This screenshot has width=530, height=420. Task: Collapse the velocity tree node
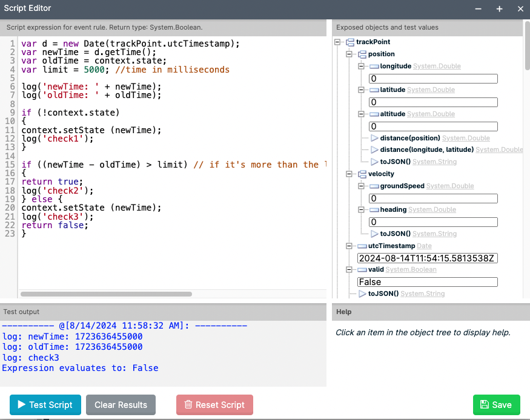349,174
